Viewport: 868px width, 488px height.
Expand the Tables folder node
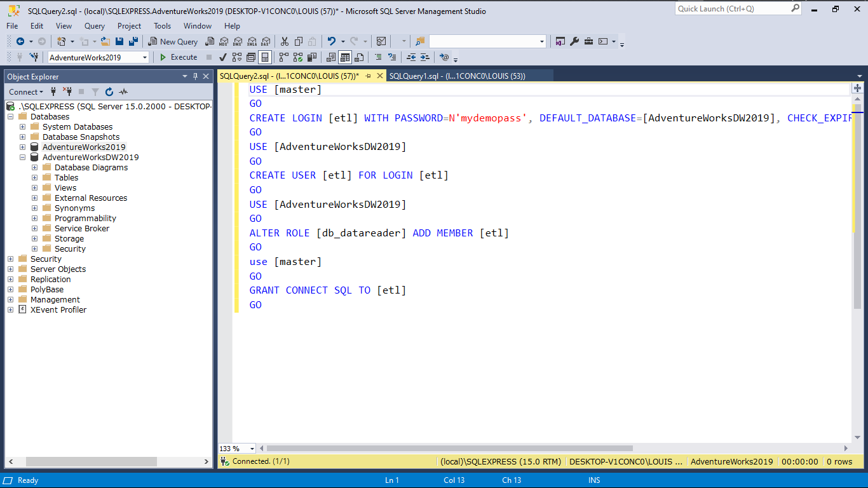35,177
